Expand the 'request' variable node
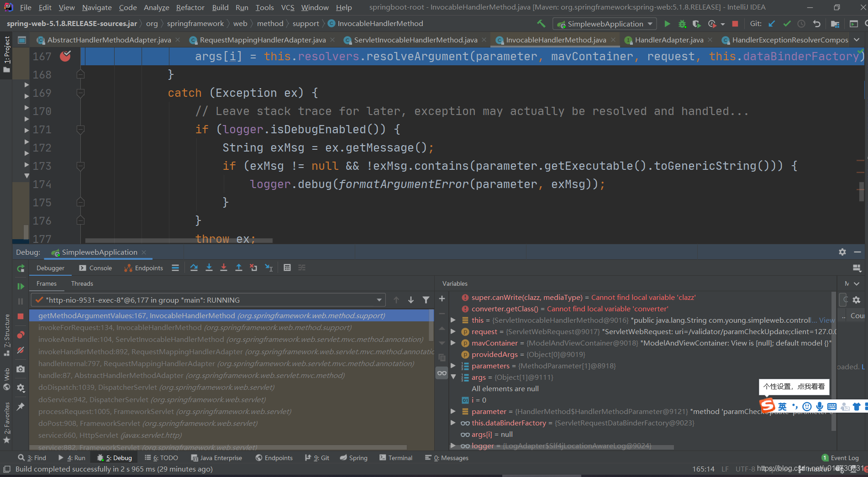This screenshot has height=477, width=868. pyautogui.click(x=453, y=331)
